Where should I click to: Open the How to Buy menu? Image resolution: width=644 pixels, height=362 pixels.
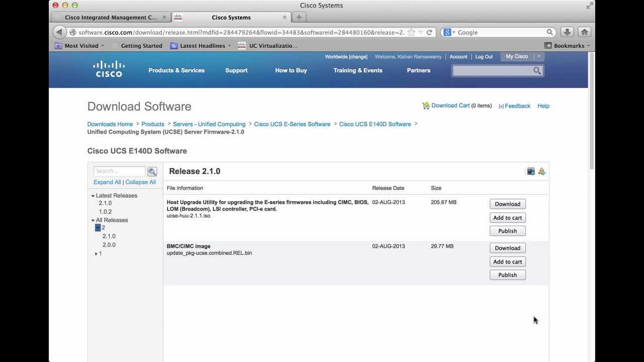pos(291,70)
